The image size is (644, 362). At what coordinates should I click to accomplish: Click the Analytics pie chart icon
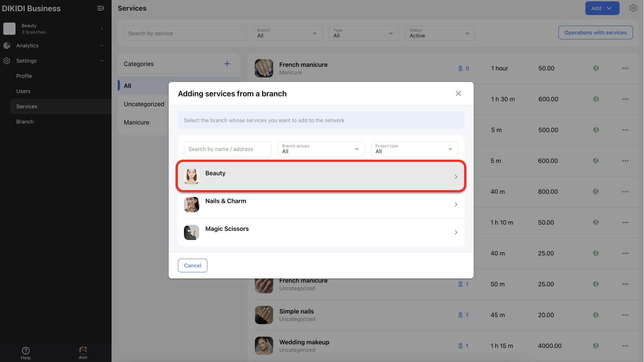7,46
